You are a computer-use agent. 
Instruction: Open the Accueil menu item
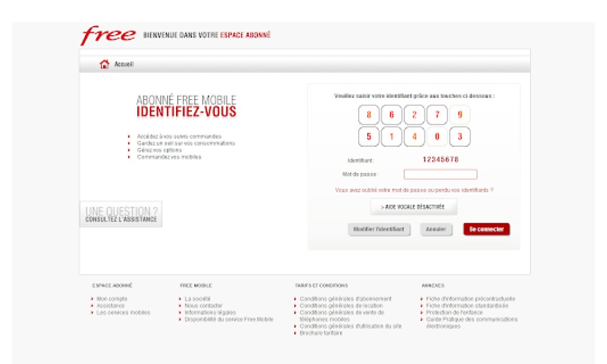coord(124,64)
